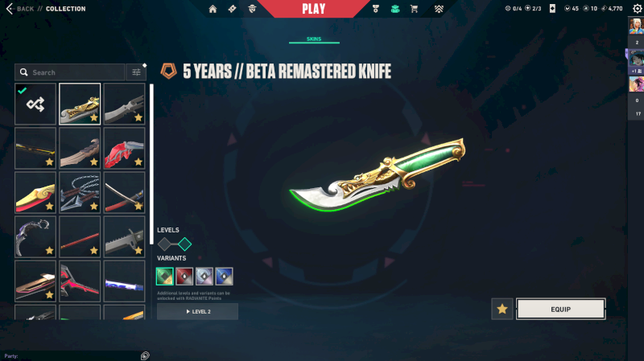Image resolution: width=644 pixels, height=361 pixels.
Task: Open the Career medal icon right of Play
Action: coord(376,9)
